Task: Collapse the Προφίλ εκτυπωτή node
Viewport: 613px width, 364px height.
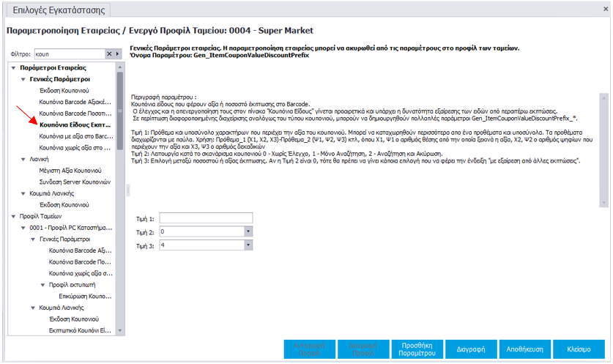Action: pos(42,284)
